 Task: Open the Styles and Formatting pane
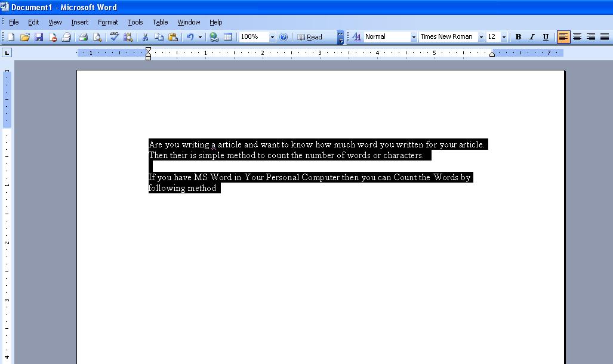point(355,36)
